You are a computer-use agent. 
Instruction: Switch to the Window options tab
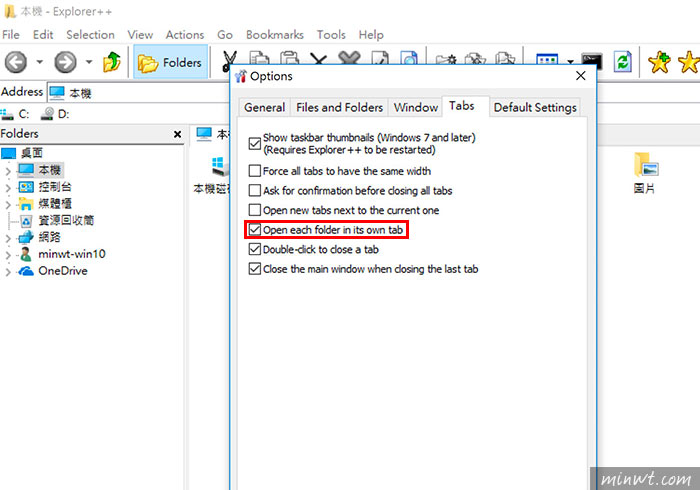416,108
